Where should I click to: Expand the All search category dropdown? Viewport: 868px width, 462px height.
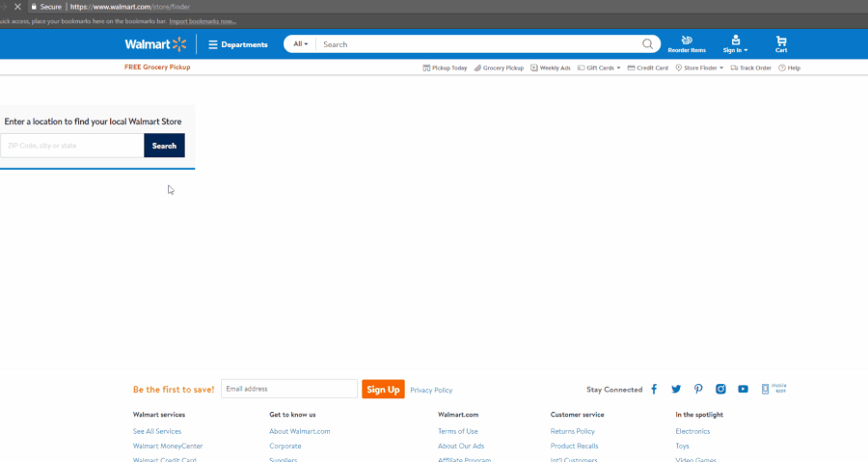point(301,44)
